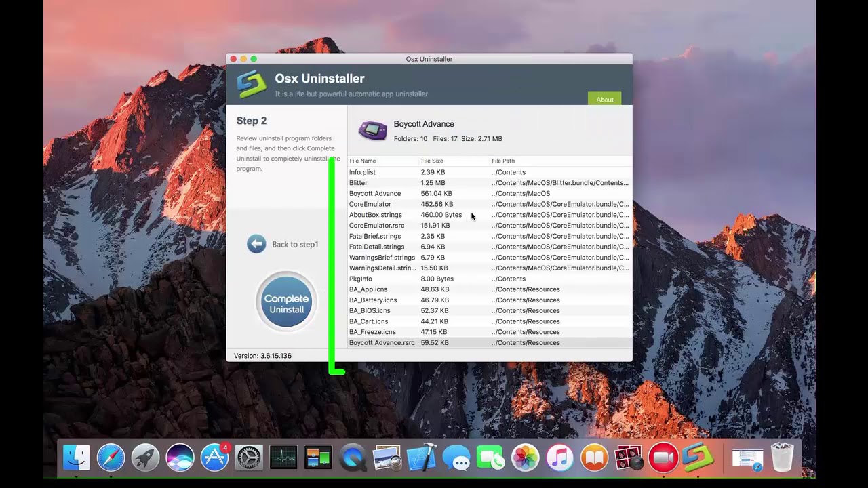Click the 'Folders: 10' summary text
Image resolution: width=868 pixels, height=488 pixels.
[x=410, y=139]
